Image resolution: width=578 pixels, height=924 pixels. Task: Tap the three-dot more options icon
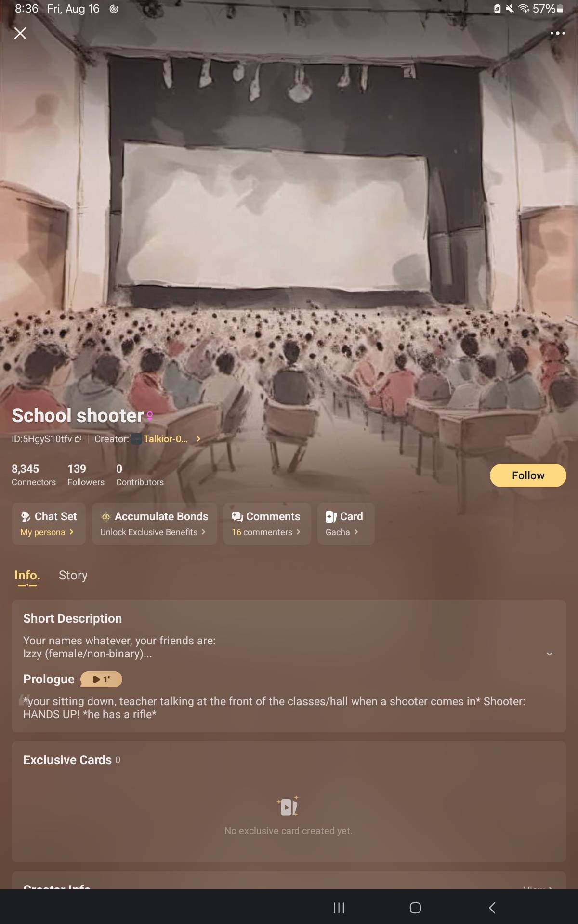pyautogui.click(x=557, y=33)
